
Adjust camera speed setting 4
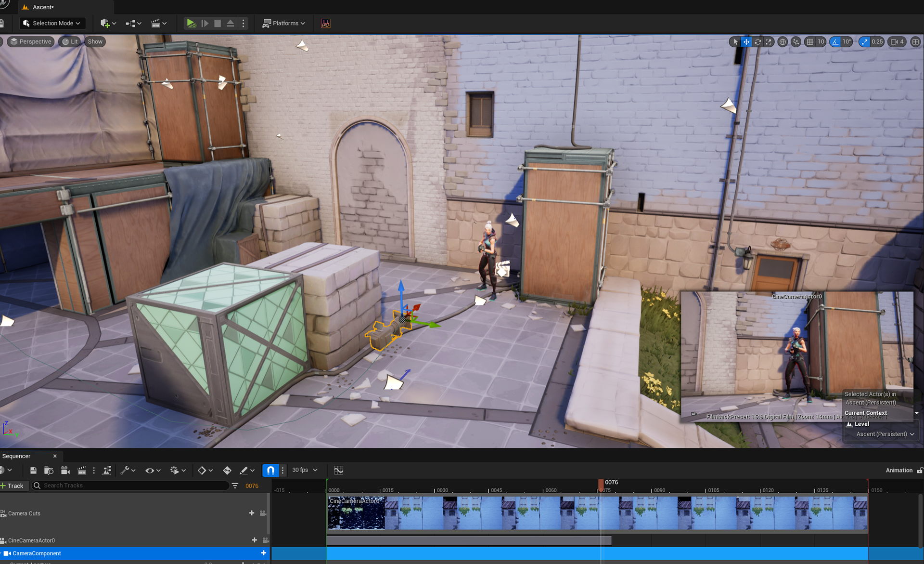coord(898,42)
